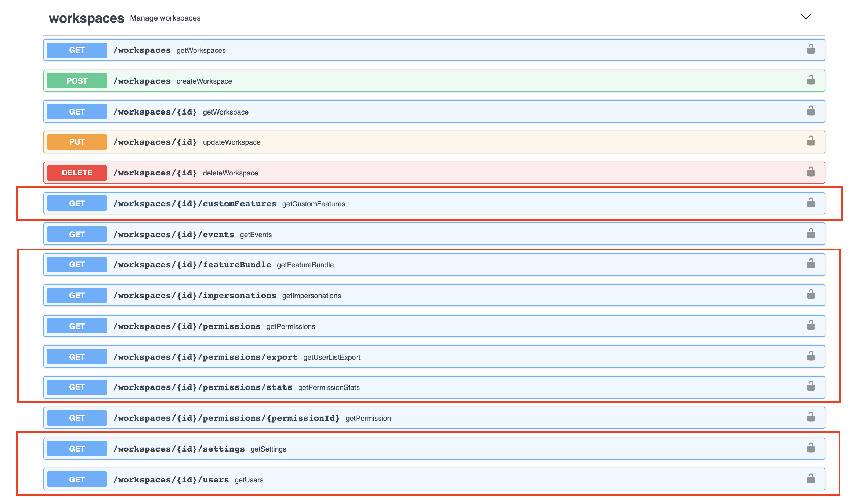
Task: Click lock icon on getEvents row
Action: click(811, 234)
